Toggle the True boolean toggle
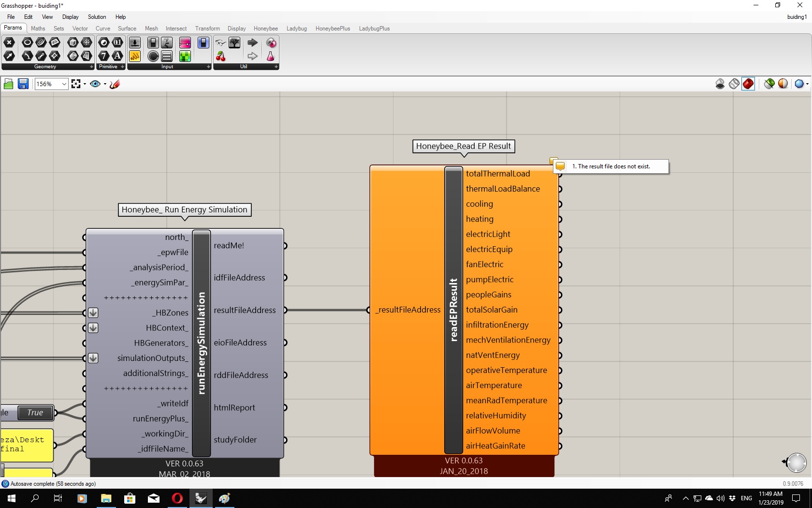Screen dimensions: 812x508 pyautogui.click(x=35, y=413)
